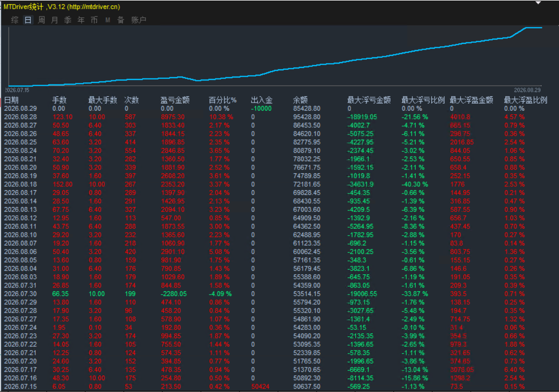Switch to the 综 summary tab
This screenshot has height=392, width=559.
point(14,20)
